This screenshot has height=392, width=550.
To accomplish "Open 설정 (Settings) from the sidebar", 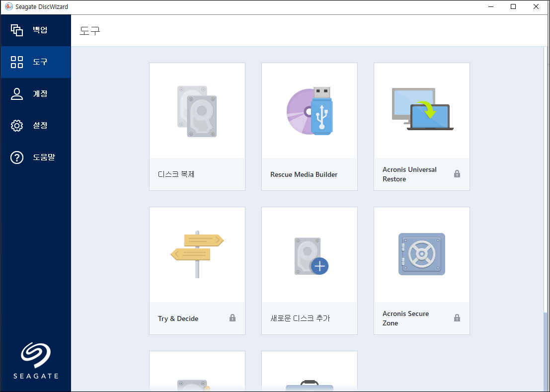I will (36, 126).
